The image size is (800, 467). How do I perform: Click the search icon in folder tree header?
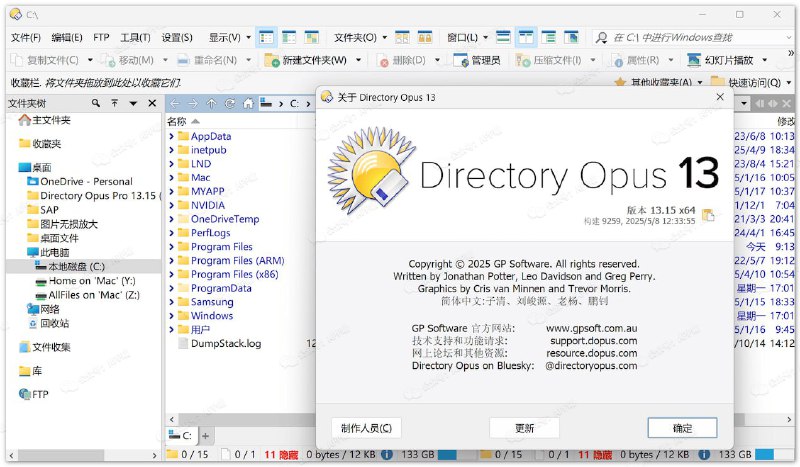(x=96, y=103)
